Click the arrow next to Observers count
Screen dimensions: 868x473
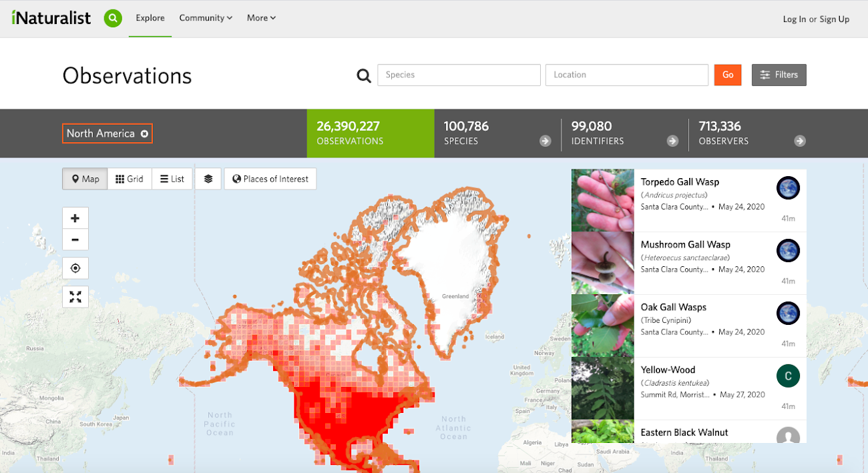point(800,141)
